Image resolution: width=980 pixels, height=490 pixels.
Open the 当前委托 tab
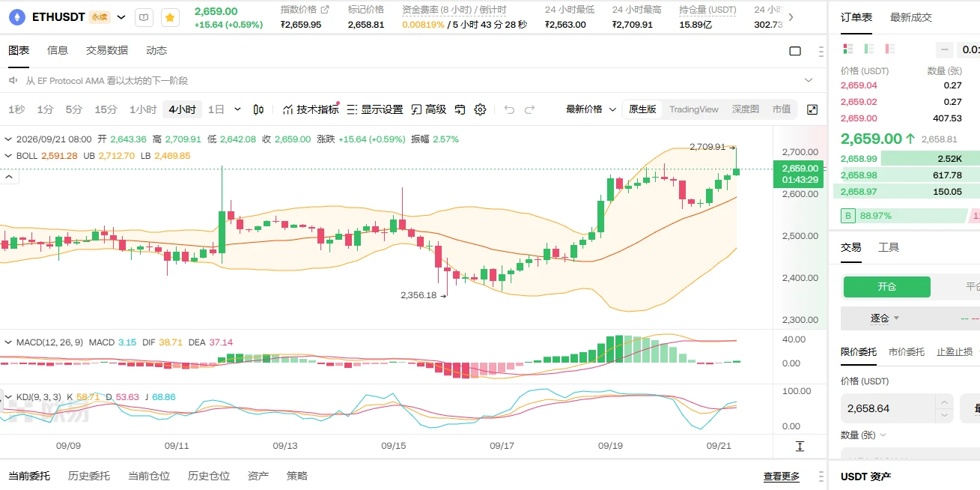click(29, 476)
